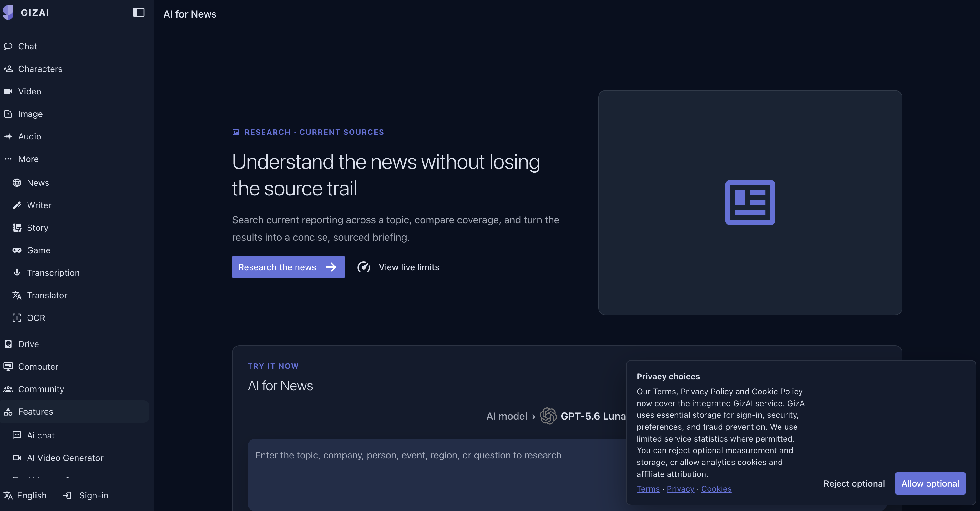Click the AI Video Generator label
This screenshot has width=980, height=511.
tap(65, 458)
